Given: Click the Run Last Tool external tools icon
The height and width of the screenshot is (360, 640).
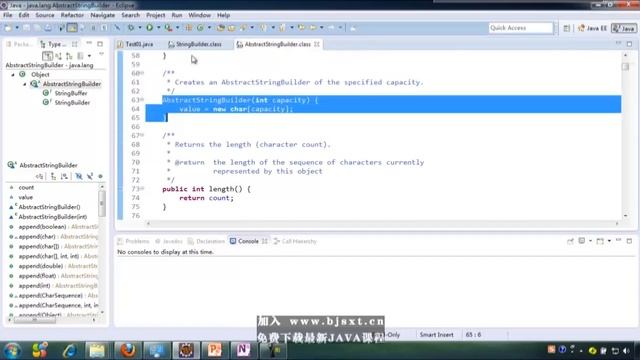Looking at the screenshot, I should 168,28.
